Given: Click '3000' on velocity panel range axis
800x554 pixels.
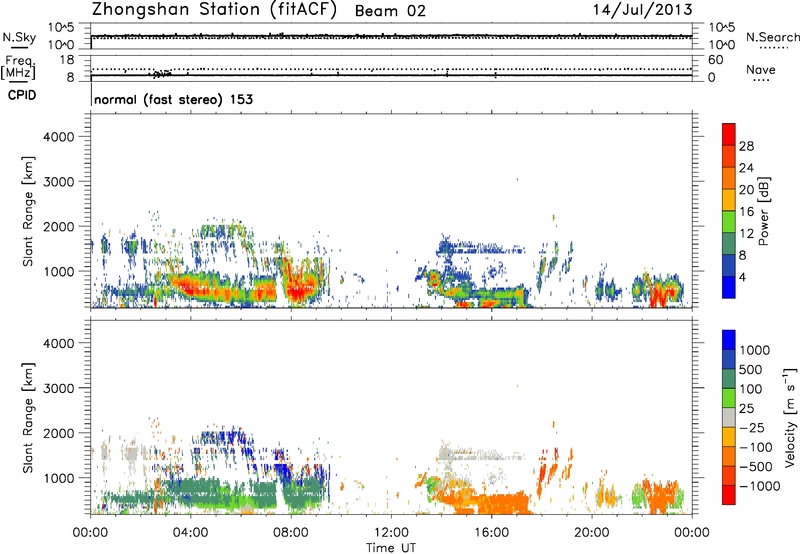Looking at the screenshot, I should coord(59,388).
